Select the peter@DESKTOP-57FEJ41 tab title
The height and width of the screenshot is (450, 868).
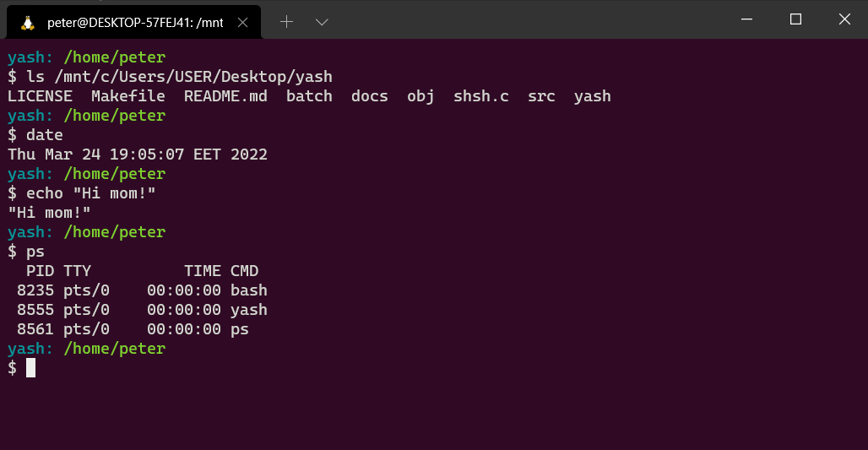(x=135, y=23)
